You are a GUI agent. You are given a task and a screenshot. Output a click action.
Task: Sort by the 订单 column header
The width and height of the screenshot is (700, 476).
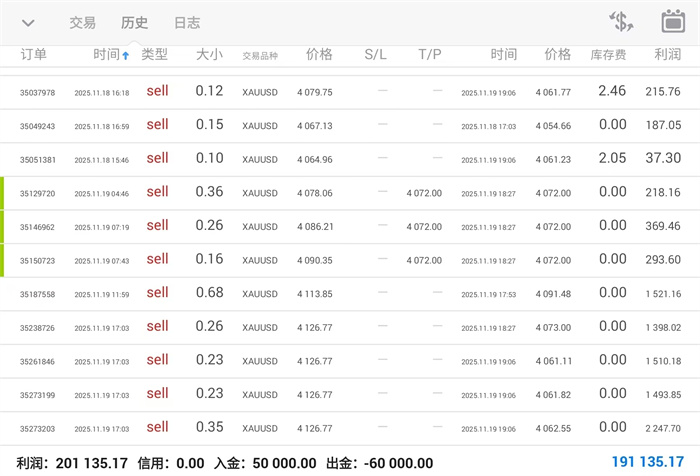[33, 55]
